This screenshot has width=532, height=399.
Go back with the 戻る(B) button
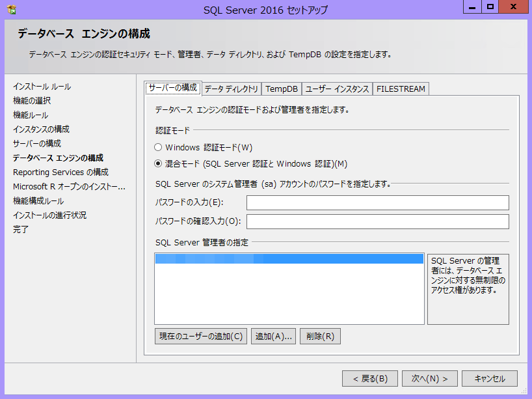pos(370,378)
